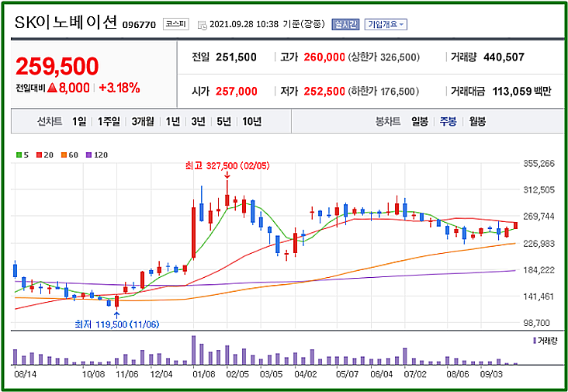Click the 코스피 market badge
The height and width of the screenshot is (392, 568).
(x=175, y=24)
